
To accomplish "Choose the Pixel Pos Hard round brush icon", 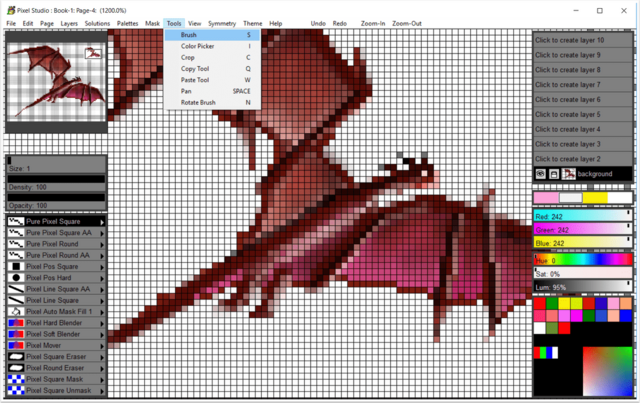I will pyautogui.click(x=16, y=278).
